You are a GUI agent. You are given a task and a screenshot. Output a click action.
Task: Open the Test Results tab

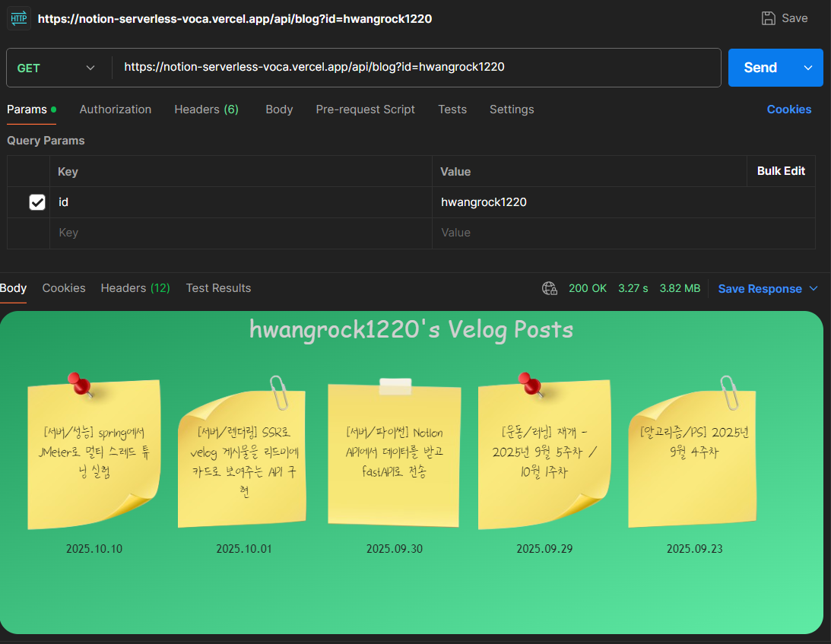(x=218, y=288)
